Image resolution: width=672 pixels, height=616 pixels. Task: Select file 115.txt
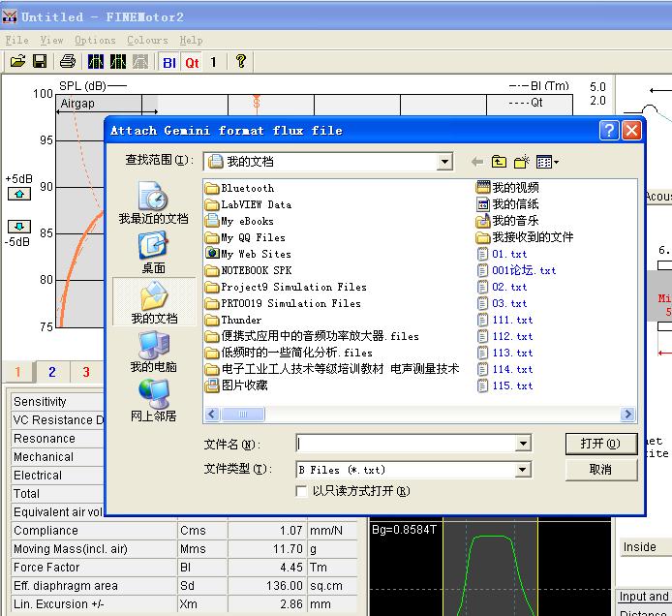[x=504, y=385]
